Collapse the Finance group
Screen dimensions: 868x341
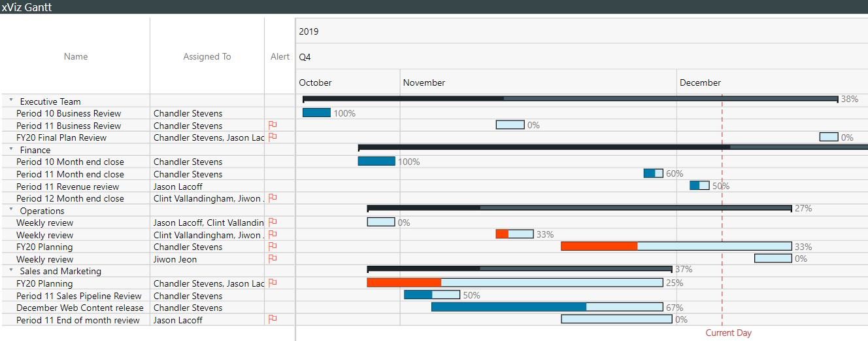click(x=11, y=149)
